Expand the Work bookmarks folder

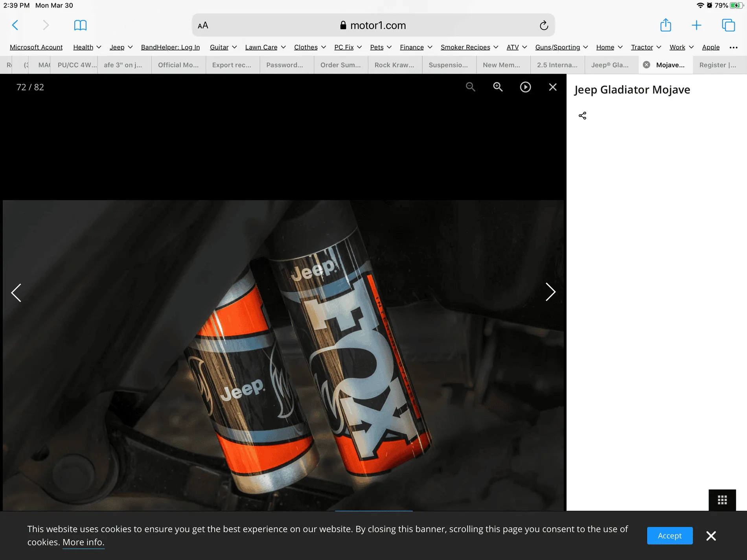pyautogui.click(x=681, y=47)
